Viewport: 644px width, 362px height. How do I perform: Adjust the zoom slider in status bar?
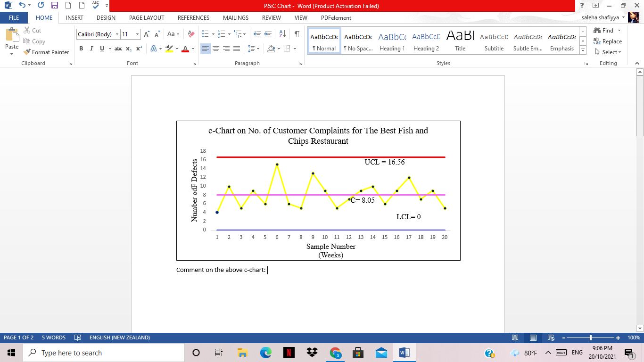coord(591,337)
